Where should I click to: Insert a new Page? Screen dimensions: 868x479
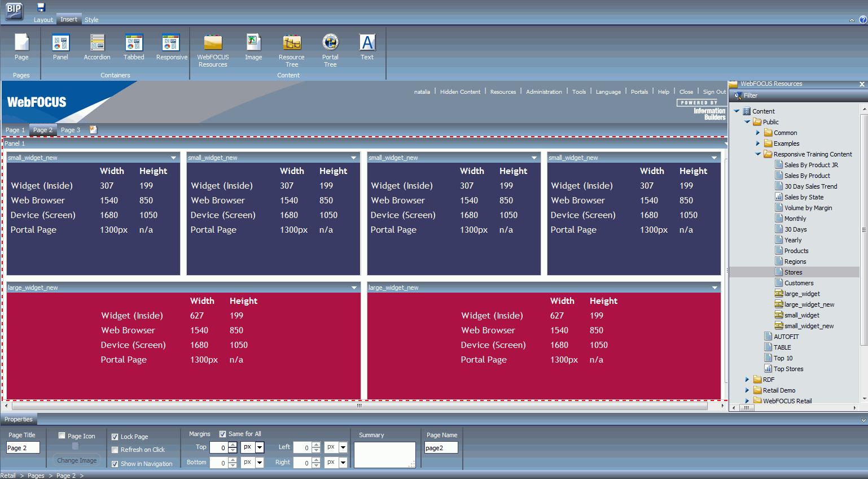click(21, 47)
